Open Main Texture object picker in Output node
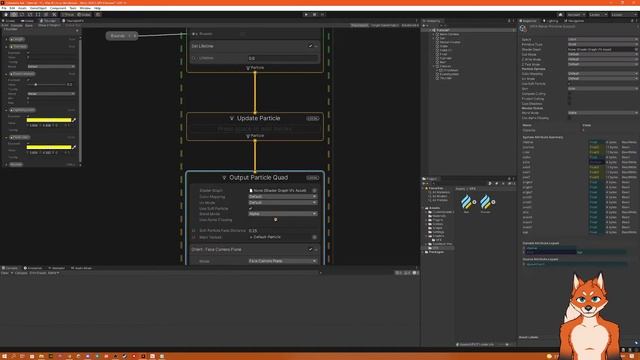 coord(314,237)
